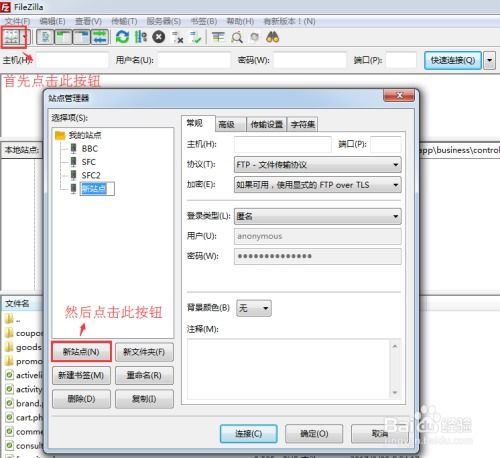Open the 登录类型 login type dropdown
Viewport: 500px width, 458px height.
tap(318, 216)
